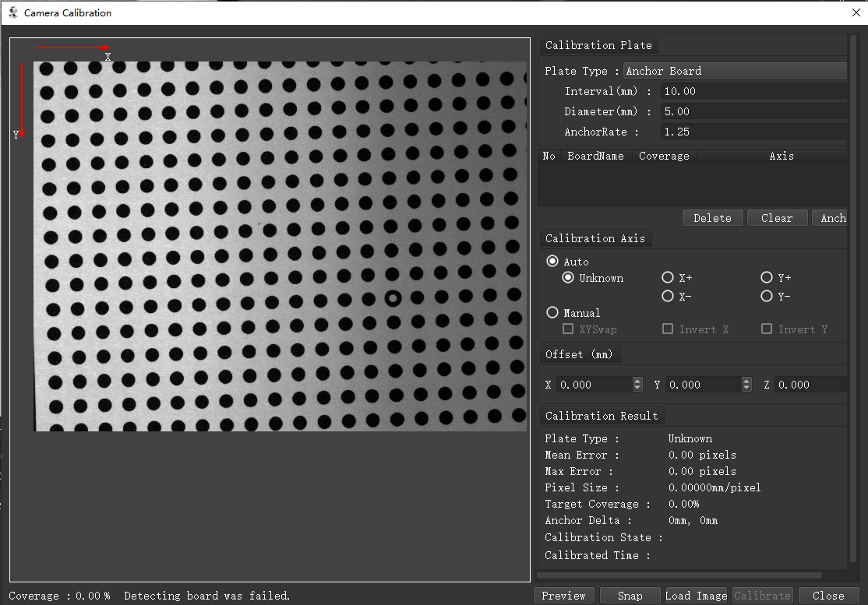Image resolution: width=868 pixels, height=605 pixels.
Task: Click the Interval (mm) input field
Action: 752,91
